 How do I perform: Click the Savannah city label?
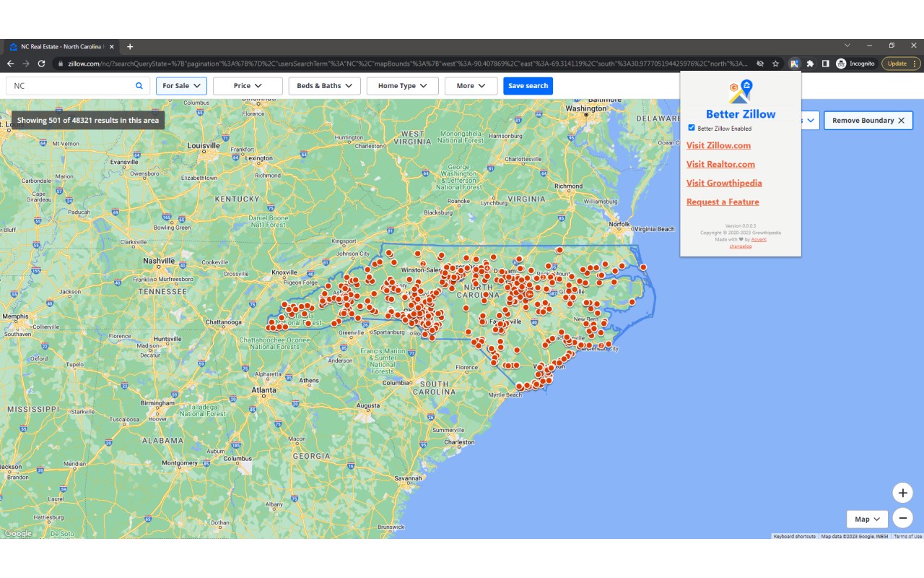coord(408,478)
